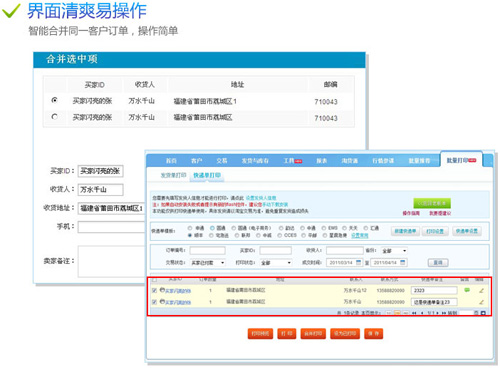This screenshot has height=372, width=500.
Task: Click pencil edit icon in the 这是快递单备注23 row
Action: coord(481,302)
